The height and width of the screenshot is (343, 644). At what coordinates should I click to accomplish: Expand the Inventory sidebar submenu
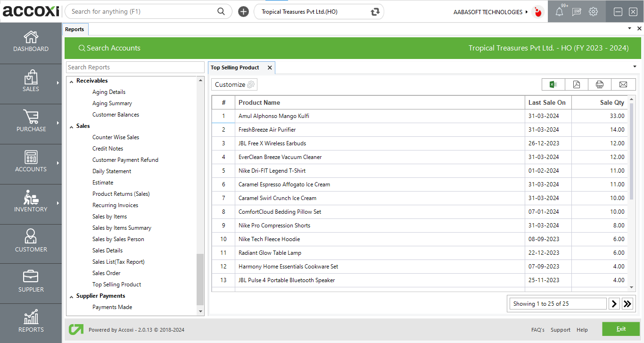[x=58, y=203]
